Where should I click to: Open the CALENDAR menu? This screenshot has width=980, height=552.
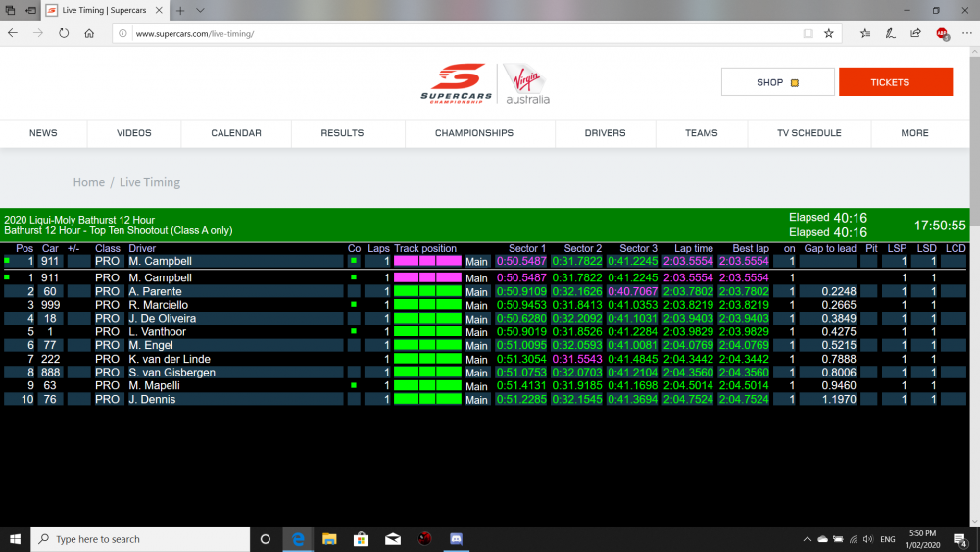236,133
